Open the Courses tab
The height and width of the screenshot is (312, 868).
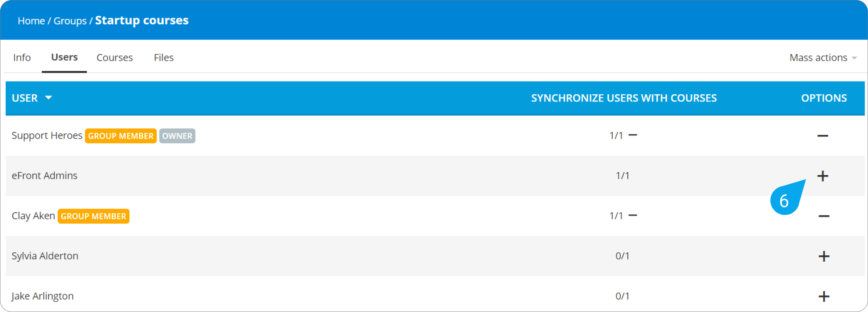(115, 58)
